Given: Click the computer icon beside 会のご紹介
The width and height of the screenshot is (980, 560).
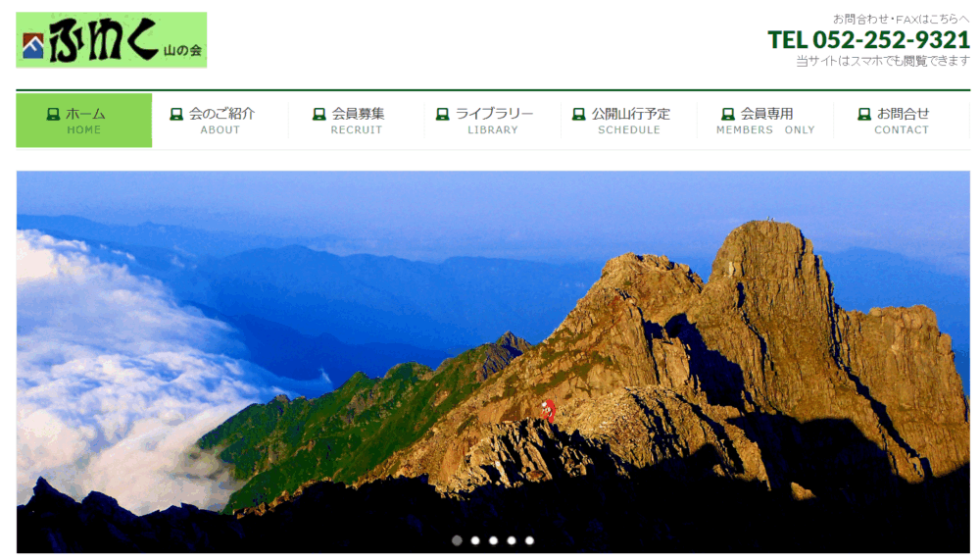Looking at the screenshot, I should tap(176, 114).
